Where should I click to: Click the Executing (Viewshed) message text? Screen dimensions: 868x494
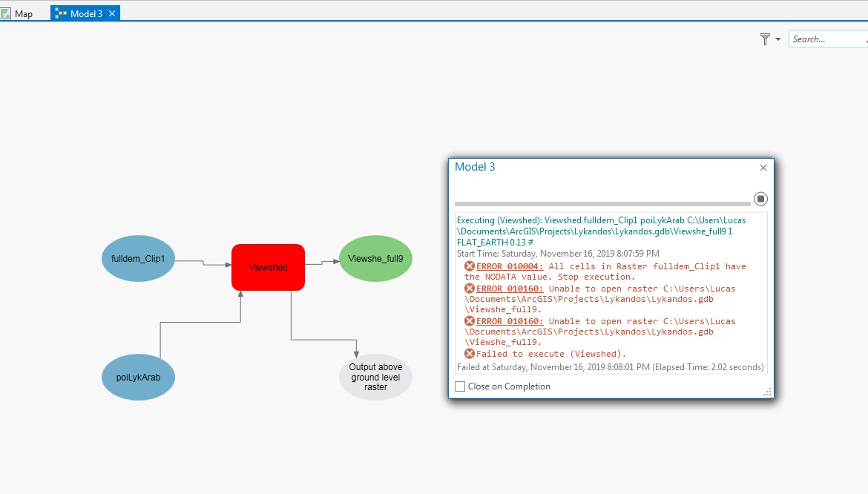point(601,231)
